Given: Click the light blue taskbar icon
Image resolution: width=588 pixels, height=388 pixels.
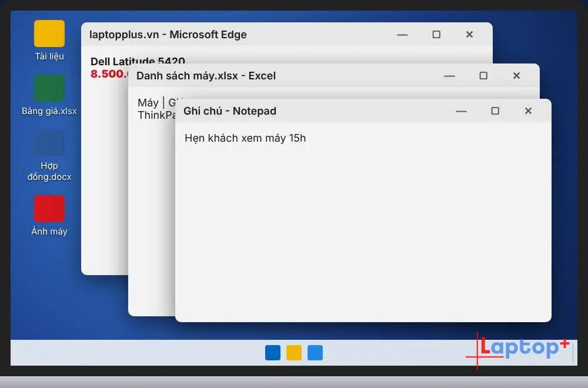Looking at the screenshot, I should tap(315, 353).
